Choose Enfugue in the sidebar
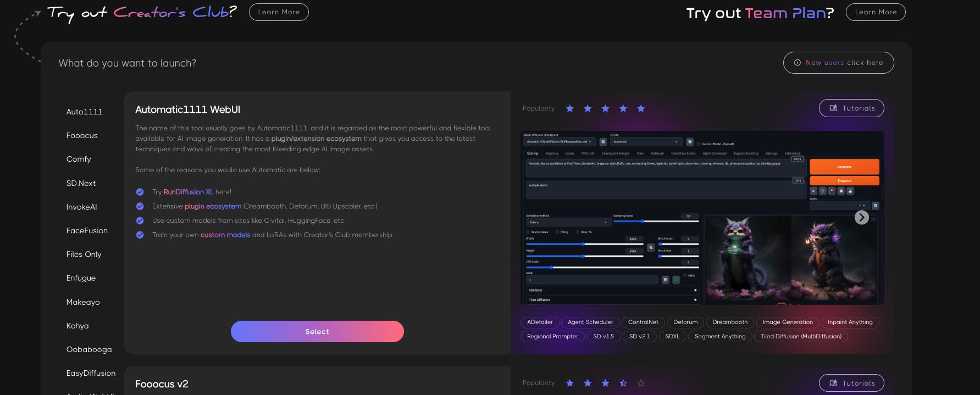This screenshot has width=980, height=395. point(81,278)
